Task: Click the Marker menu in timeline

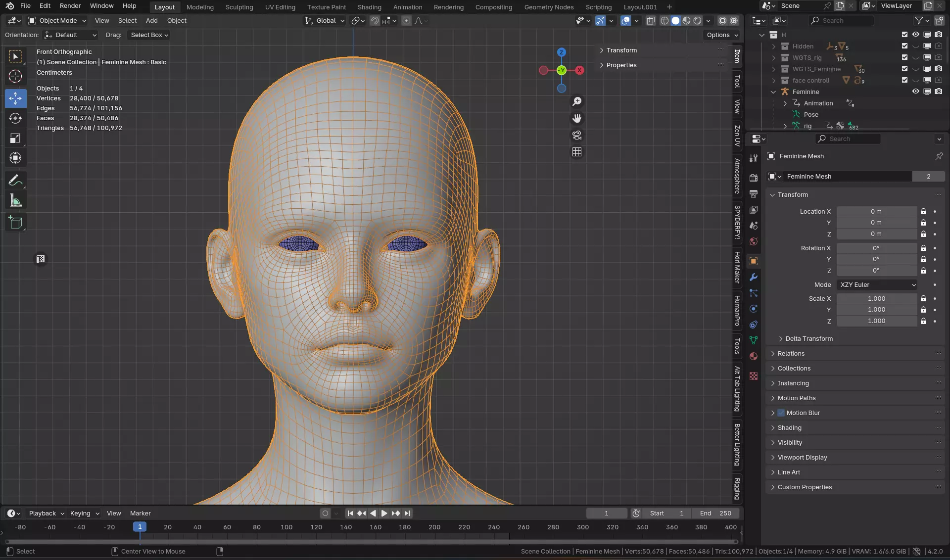Action: coord(140,513)
